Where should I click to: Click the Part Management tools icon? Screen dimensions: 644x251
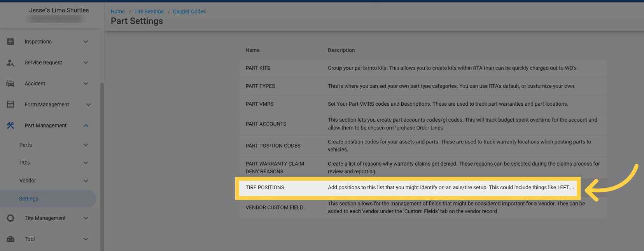pyautogui.click(x=10, y=125)
